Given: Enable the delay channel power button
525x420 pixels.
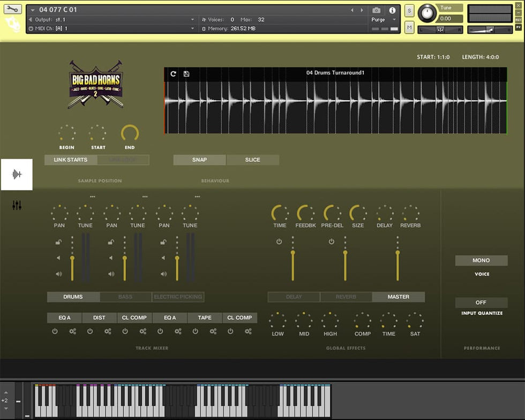Looking at the screenshot, I should pyautogui.click(x=279, y=242).
